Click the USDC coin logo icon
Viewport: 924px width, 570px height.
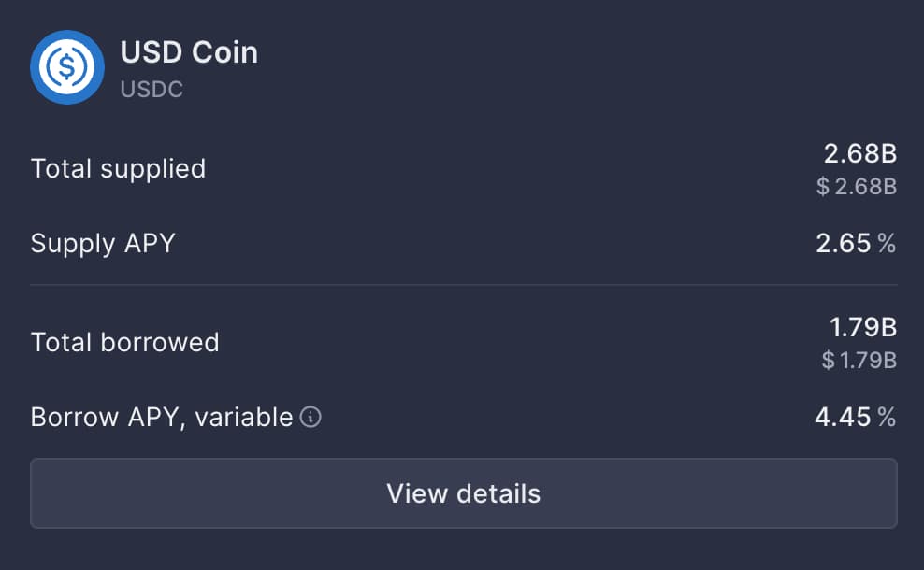66,66
